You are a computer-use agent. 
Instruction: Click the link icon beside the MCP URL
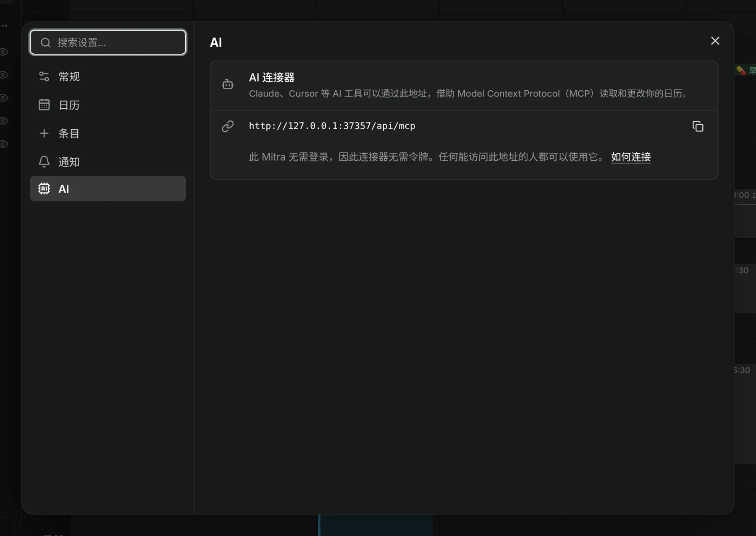228,126
